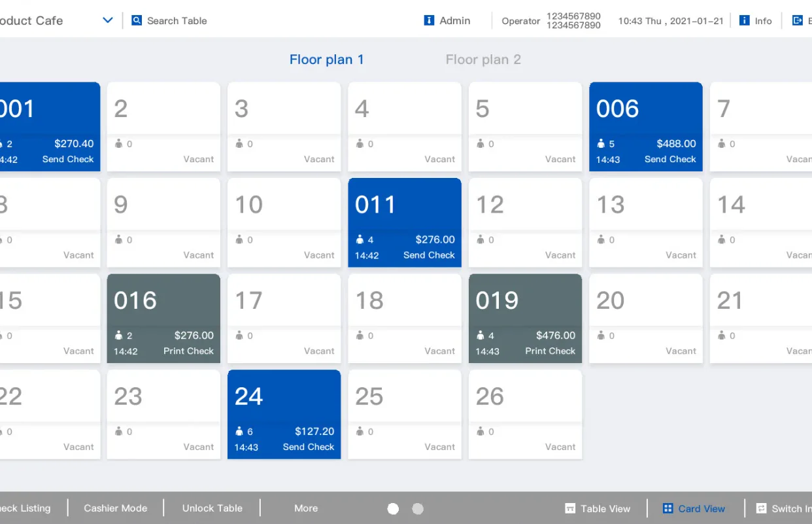Click guest count icon on table 24
This screenshot has height=524, width=812.
pos(239,431)
